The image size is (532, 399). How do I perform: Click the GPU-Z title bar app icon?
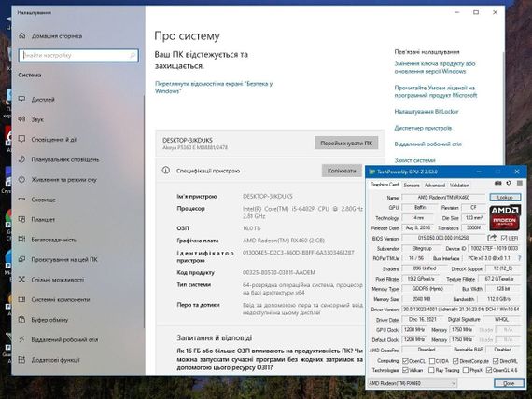click(x=372, y=172)
